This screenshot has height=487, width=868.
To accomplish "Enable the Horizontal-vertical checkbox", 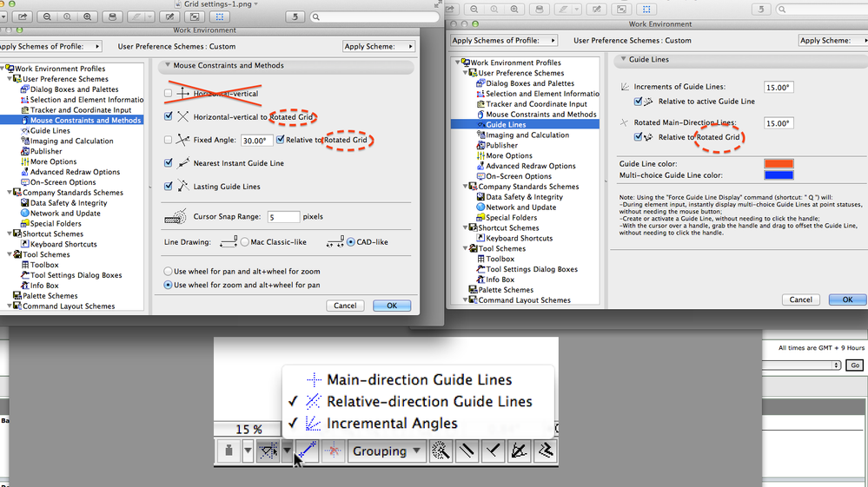I will [x=169, y=94].
